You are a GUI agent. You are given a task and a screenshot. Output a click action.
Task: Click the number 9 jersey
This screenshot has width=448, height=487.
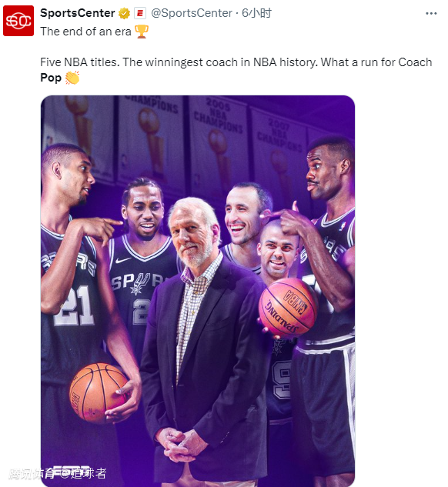(282, 379)
